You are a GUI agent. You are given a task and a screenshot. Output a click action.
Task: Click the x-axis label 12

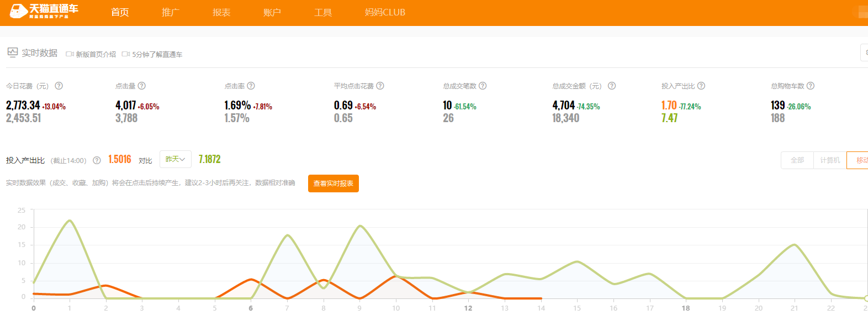[468, 308]
